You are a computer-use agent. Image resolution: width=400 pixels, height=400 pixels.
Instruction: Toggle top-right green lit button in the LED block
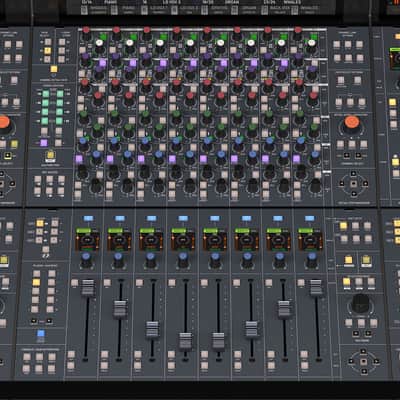coord(60,94)
